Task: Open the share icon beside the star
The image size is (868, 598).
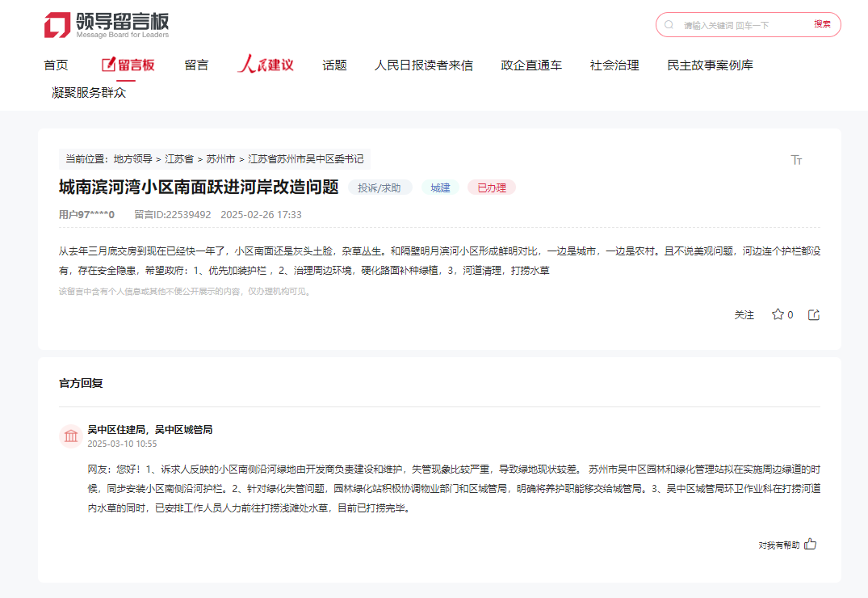Action: click(813, 314)
